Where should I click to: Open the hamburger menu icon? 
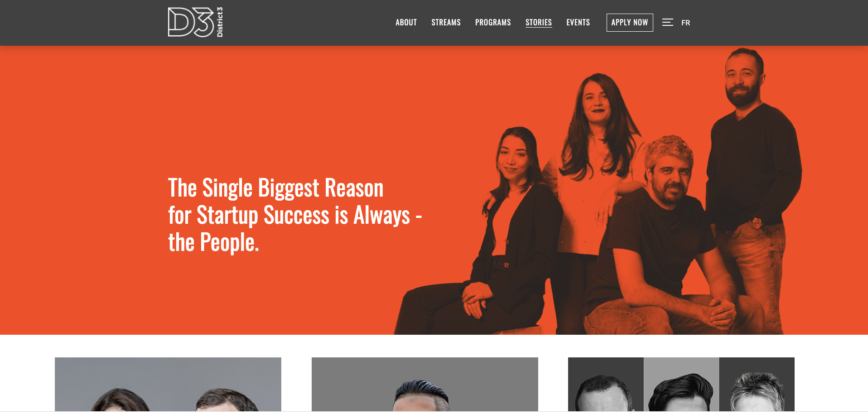coord(667,22)
